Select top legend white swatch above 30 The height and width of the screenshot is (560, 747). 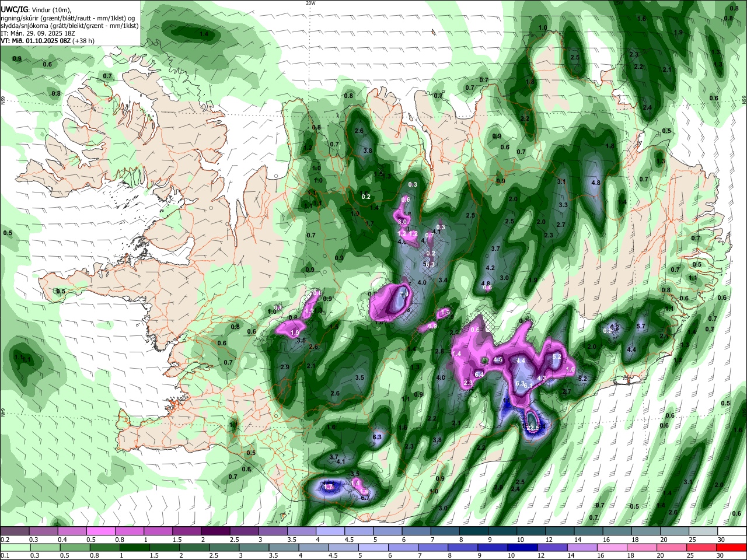click(732, 531)
